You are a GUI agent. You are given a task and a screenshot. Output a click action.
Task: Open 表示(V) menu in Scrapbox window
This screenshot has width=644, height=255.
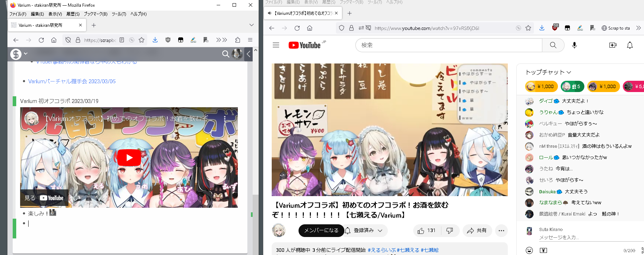[55, 14]
